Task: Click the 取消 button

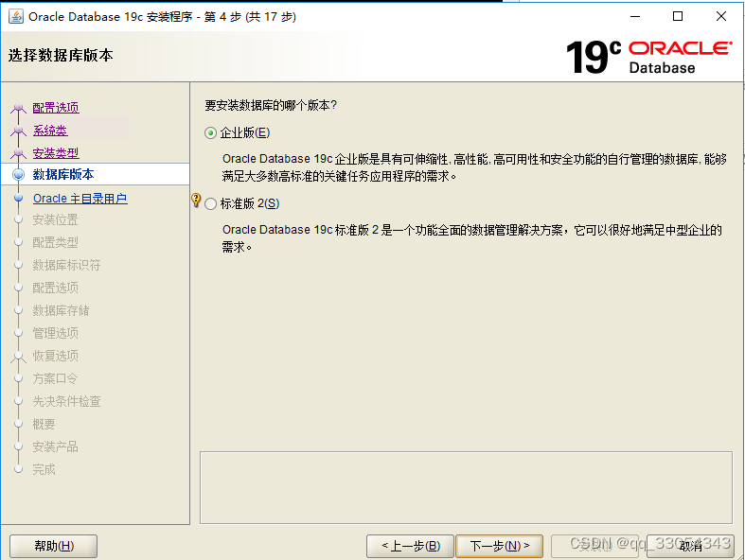Action: pos(691,546)
